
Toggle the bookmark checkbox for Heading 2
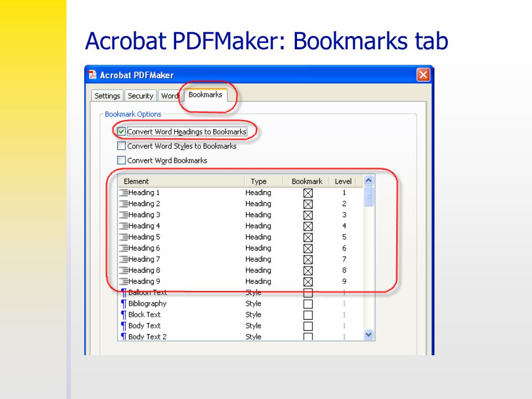click(x=308, y=204)
